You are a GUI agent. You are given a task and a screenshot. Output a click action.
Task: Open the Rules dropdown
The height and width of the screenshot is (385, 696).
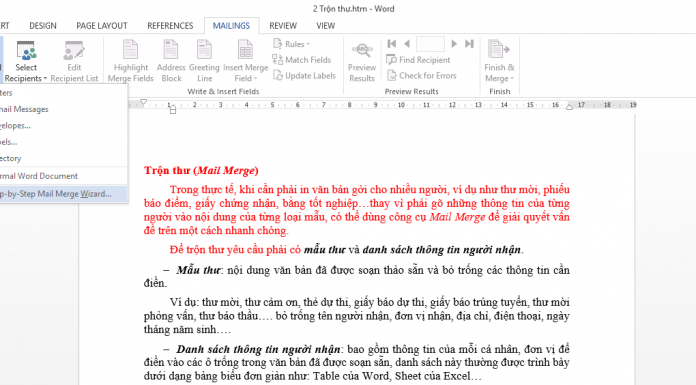292,44
